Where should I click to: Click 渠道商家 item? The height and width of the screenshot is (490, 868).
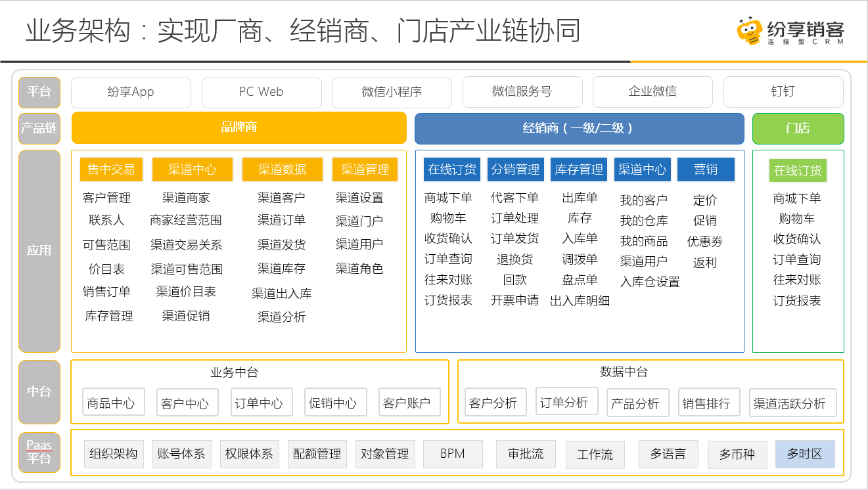(x=187, y=198)
